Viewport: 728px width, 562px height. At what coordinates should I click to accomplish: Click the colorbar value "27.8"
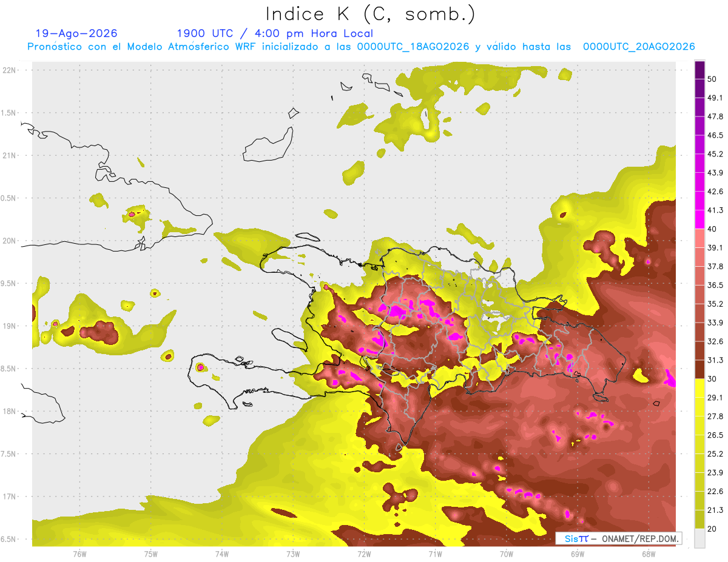click(x=715, y=416)
